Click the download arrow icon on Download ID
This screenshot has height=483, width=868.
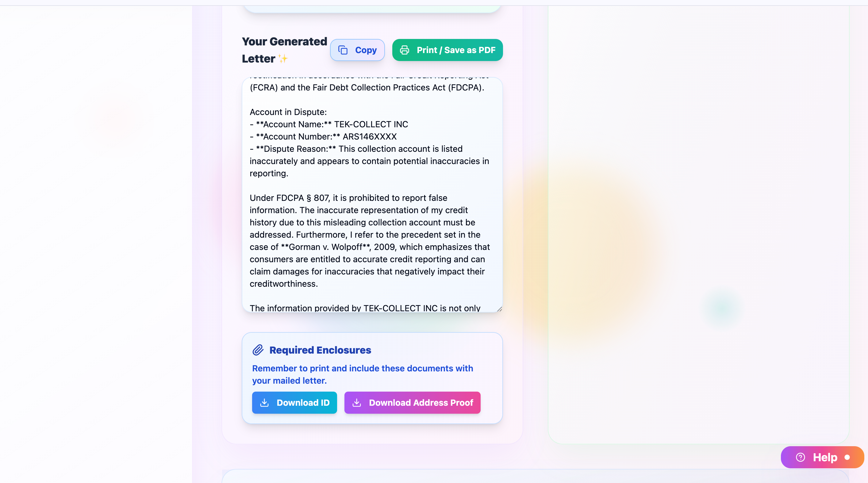[x=264, y=402]
